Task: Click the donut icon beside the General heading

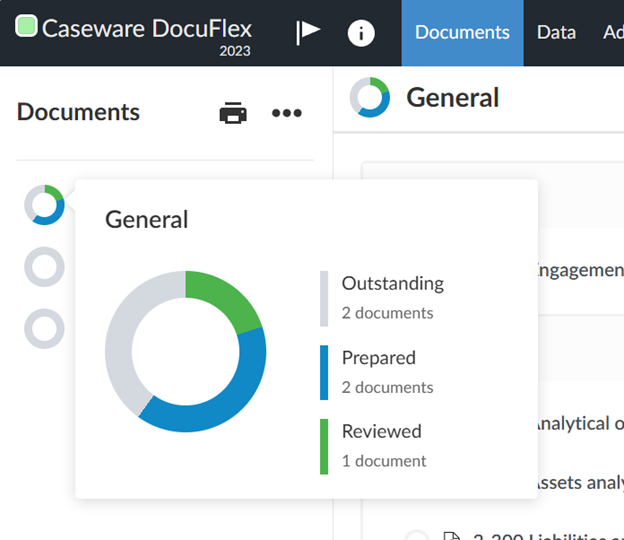Action: click(x=370, y=97)
